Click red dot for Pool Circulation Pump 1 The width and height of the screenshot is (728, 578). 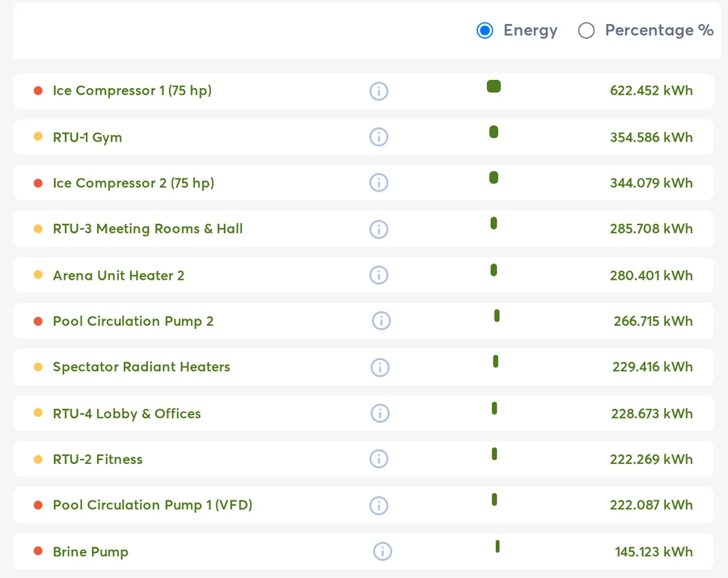38,504
